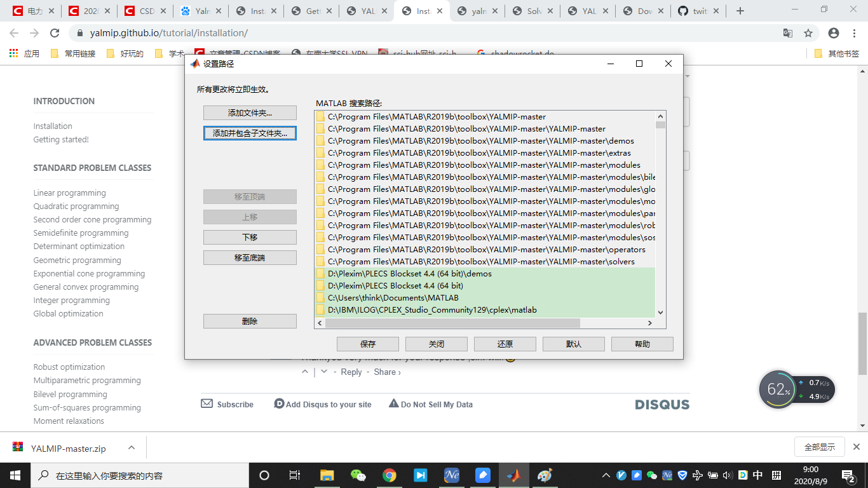868x488 pixels.
Task: Click Do Not Sell My Data
Action: click(431, 404)
